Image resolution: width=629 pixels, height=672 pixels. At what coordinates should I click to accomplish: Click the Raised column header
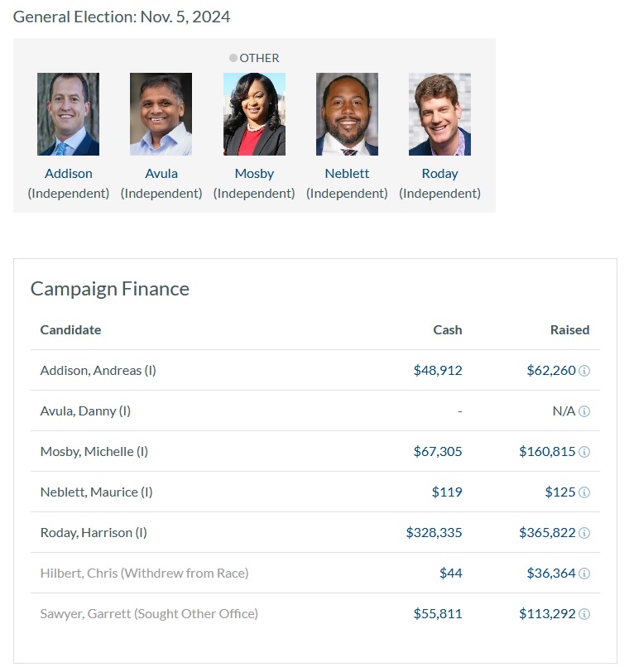(569, 329)
